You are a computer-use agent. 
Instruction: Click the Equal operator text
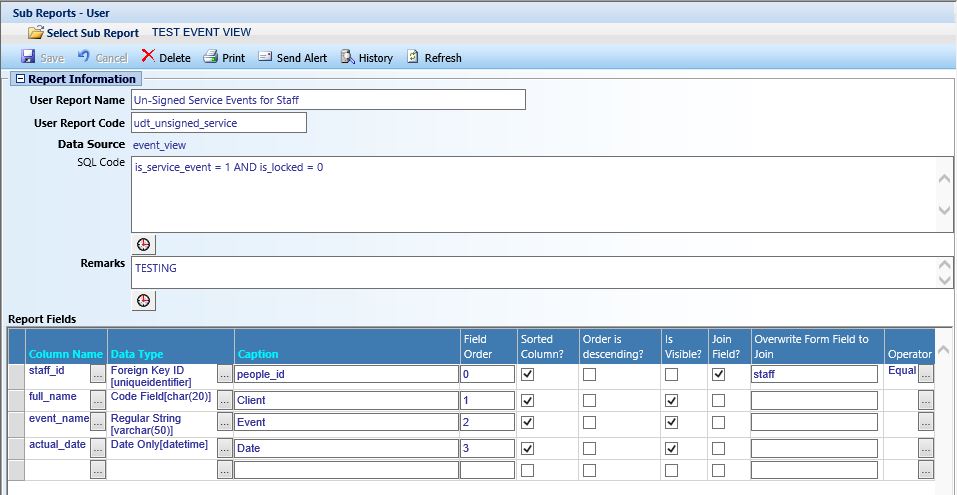902,370
